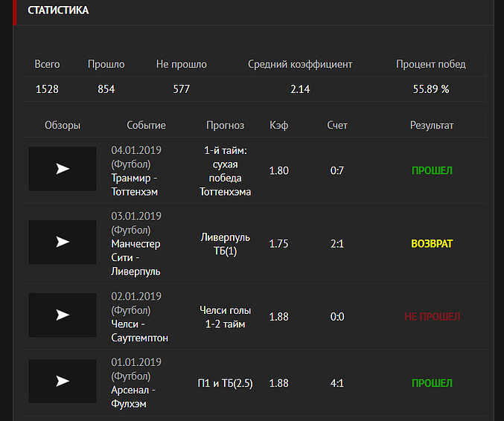
Task: Click the НЕ ПРОШЕЛ result
Action: coord(432,317)
